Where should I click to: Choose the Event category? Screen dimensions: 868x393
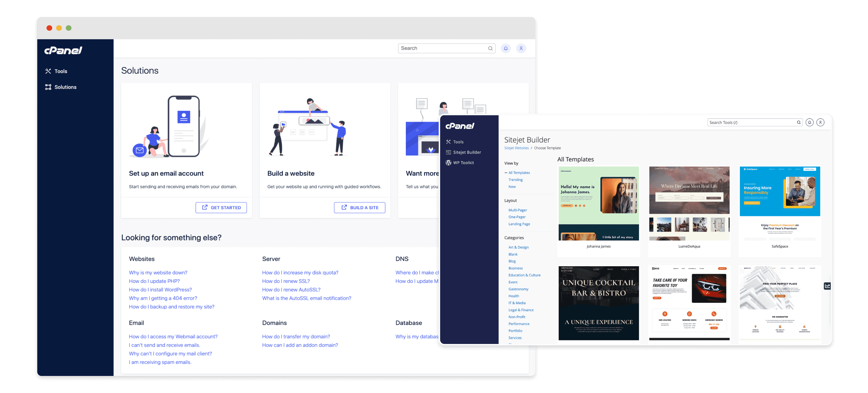pos(513,282)
